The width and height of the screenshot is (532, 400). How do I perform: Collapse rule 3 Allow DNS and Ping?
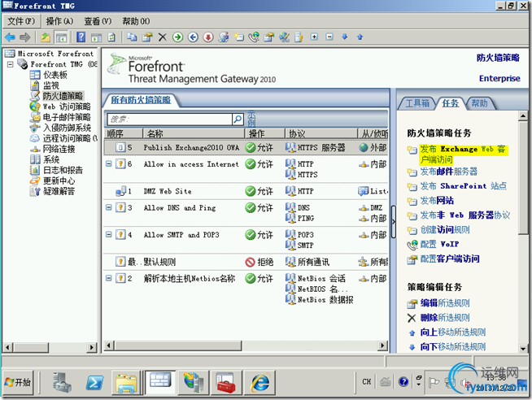click(108, 207)
